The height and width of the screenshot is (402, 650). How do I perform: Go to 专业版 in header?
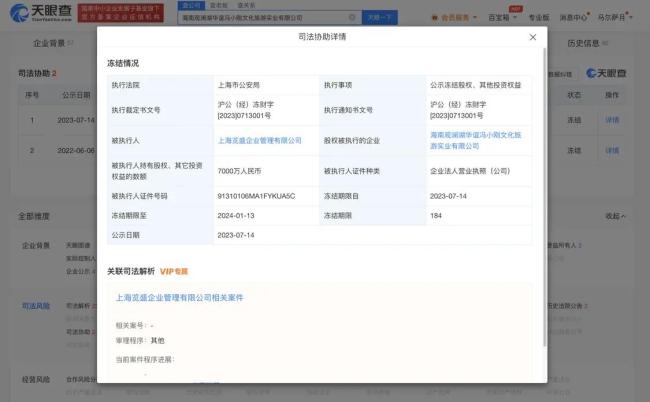(539, 17)
